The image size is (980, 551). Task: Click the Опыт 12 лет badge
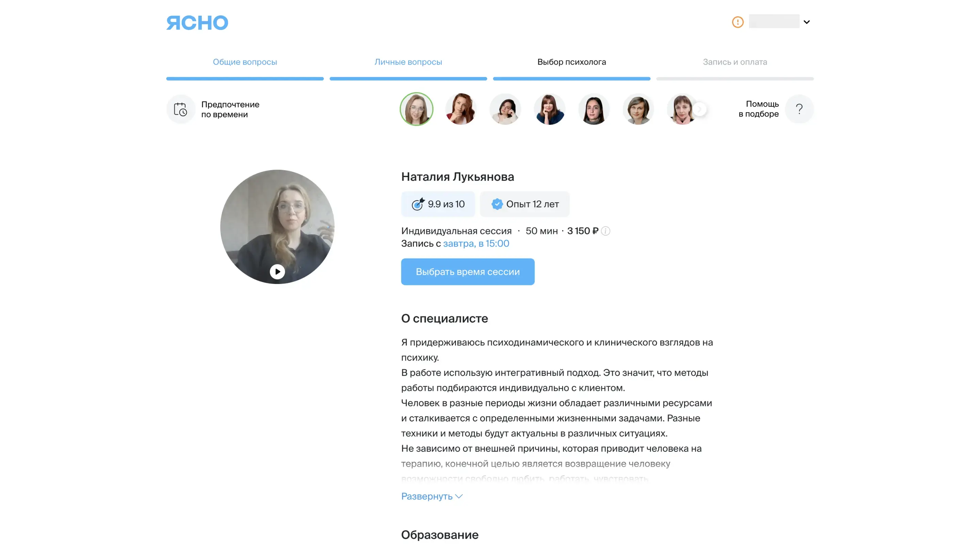(525, 204)
